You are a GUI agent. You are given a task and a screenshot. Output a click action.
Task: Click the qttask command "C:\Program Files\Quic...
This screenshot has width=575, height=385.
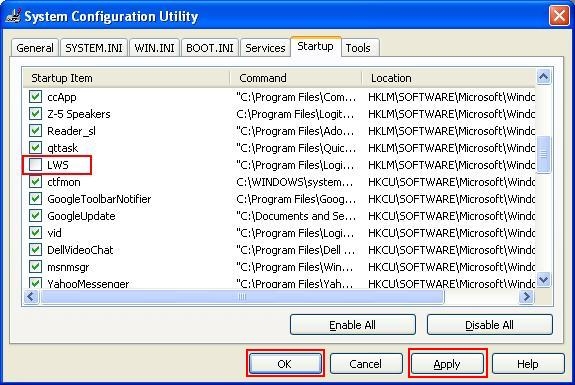pyautogui.click(x=296, y=148)
